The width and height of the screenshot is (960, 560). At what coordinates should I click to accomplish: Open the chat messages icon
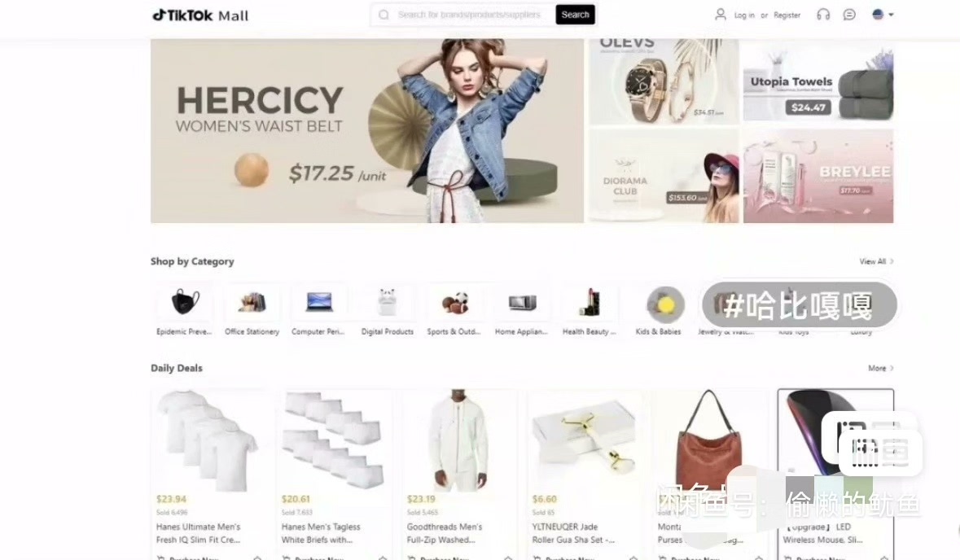click(849, 15)
